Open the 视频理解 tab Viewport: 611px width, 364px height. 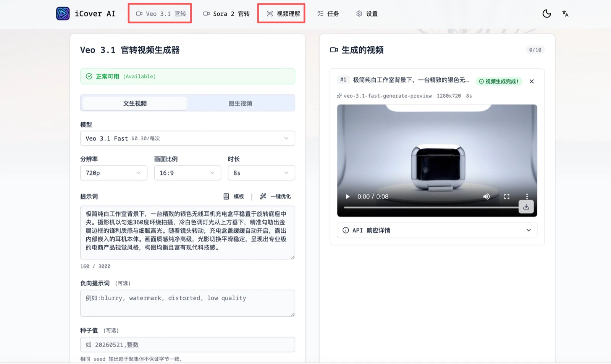283,14
